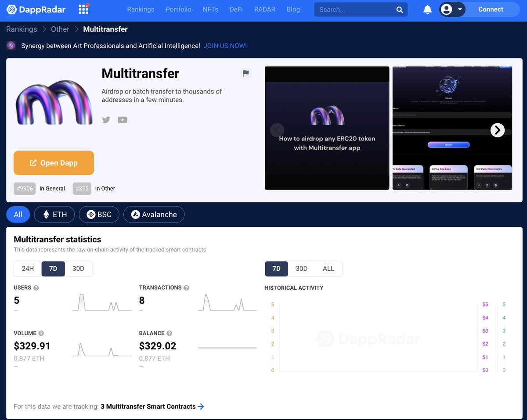The width and height of the screenshot is (527, 420).
Task: Click the USERS help icon
Action: tap(36, 288)
